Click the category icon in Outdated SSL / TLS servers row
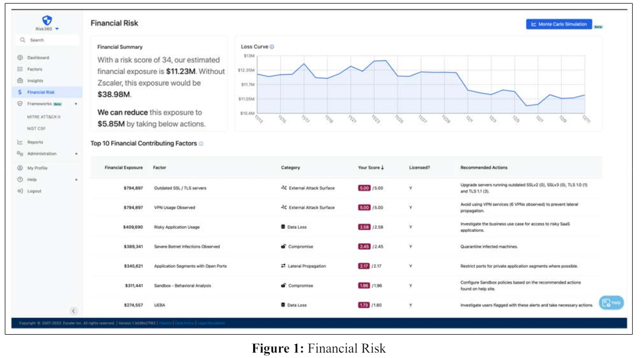This screenshot has width=644, height=358. (284, 188)
